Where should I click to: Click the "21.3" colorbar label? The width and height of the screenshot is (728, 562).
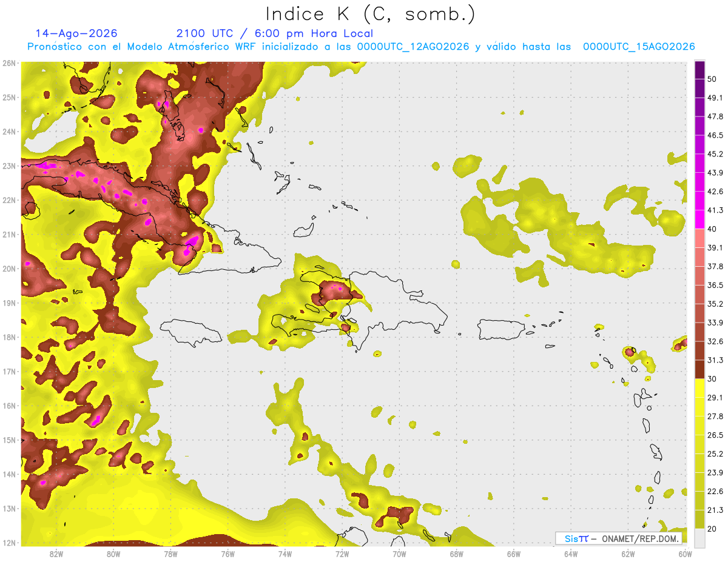pyautogui.click(x=715, y=510)
